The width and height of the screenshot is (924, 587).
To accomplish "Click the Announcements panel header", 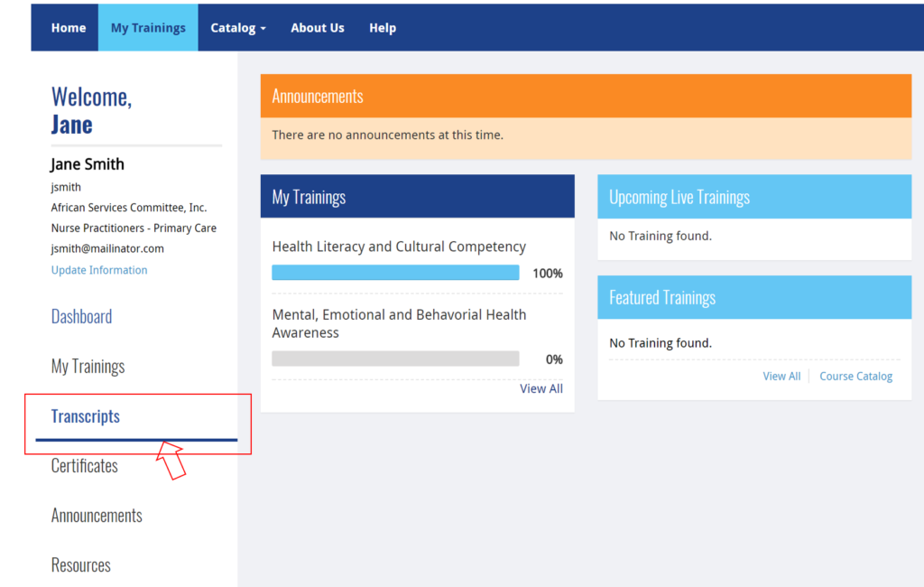I will point(586,96).
